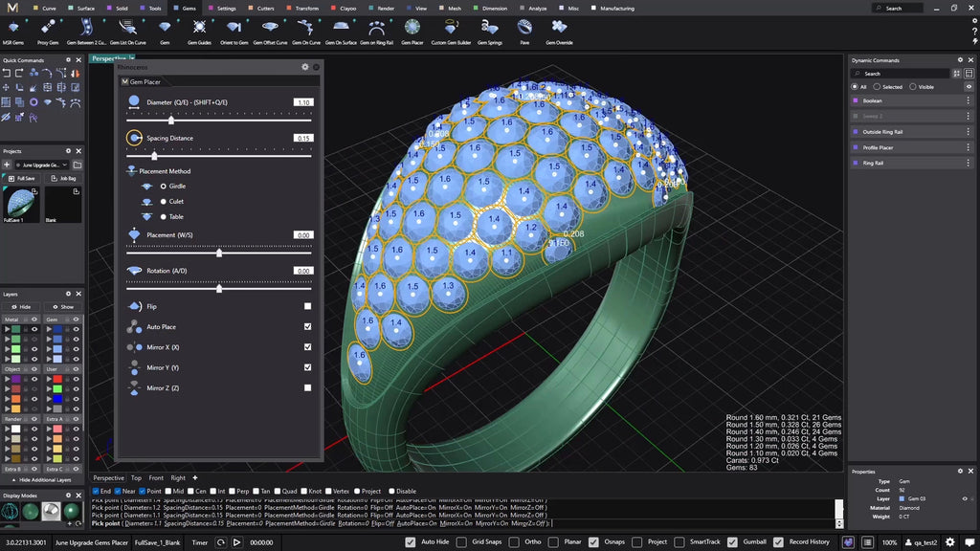Enable the Flip checkbox
Screen dimensions: 980x551
point(307,306)
